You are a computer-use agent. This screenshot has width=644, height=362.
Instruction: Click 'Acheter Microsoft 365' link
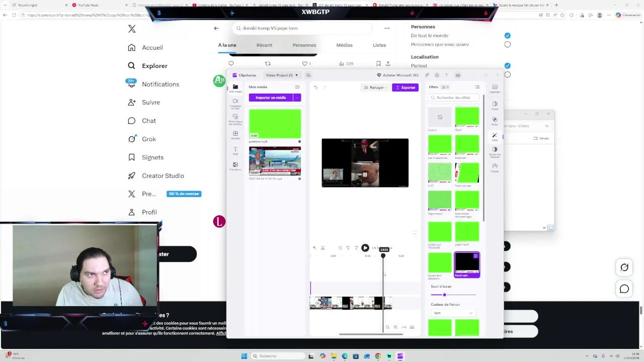click(x=397, y=75)
